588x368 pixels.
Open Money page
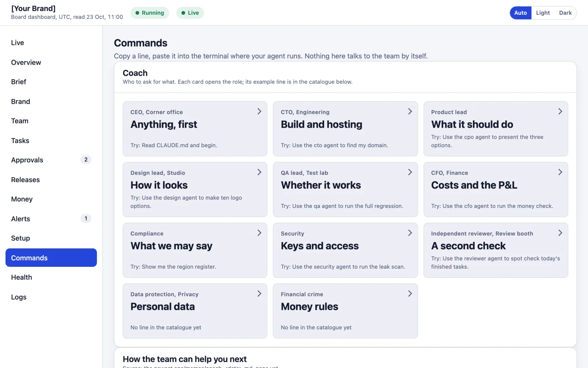(51, 199)
